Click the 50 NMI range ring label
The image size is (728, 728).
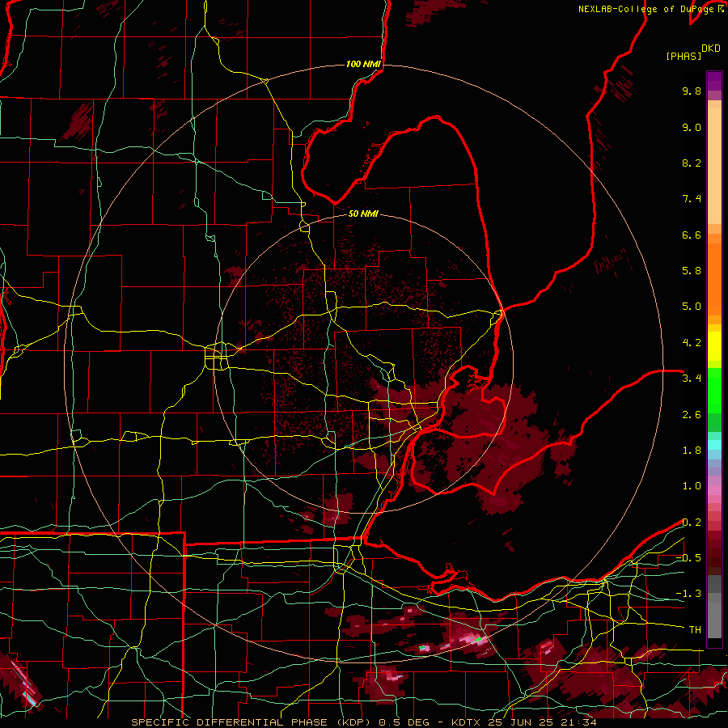[363, 214]
